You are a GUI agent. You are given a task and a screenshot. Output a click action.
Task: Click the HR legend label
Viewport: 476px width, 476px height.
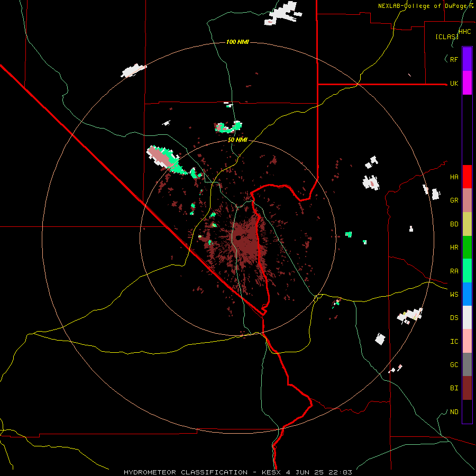[x=454, y=248]
